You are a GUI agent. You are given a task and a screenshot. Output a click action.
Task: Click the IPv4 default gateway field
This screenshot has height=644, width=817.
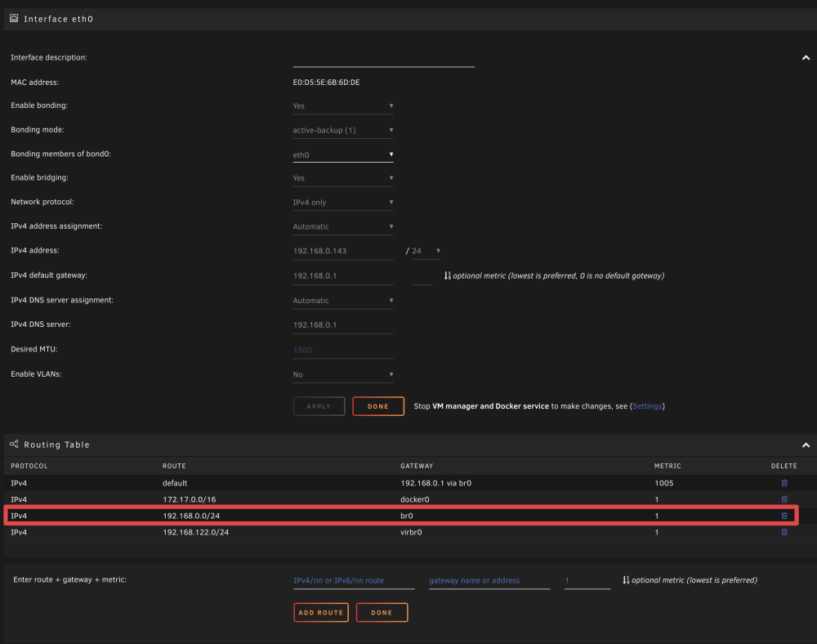pyautogui.click(x=343, y=275)
